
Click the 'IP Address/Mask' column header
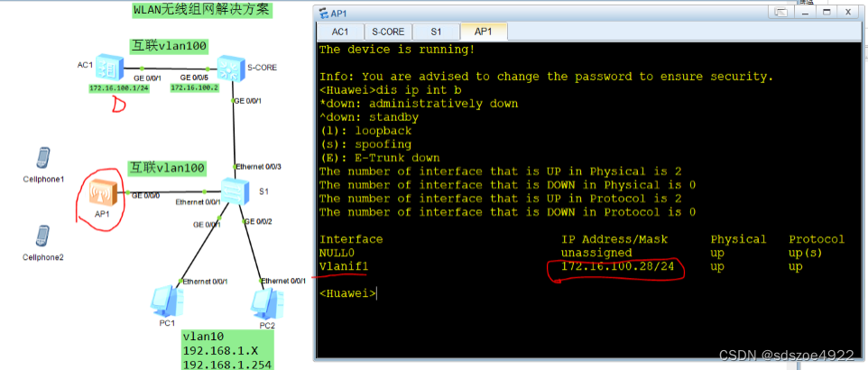[614, 239]
